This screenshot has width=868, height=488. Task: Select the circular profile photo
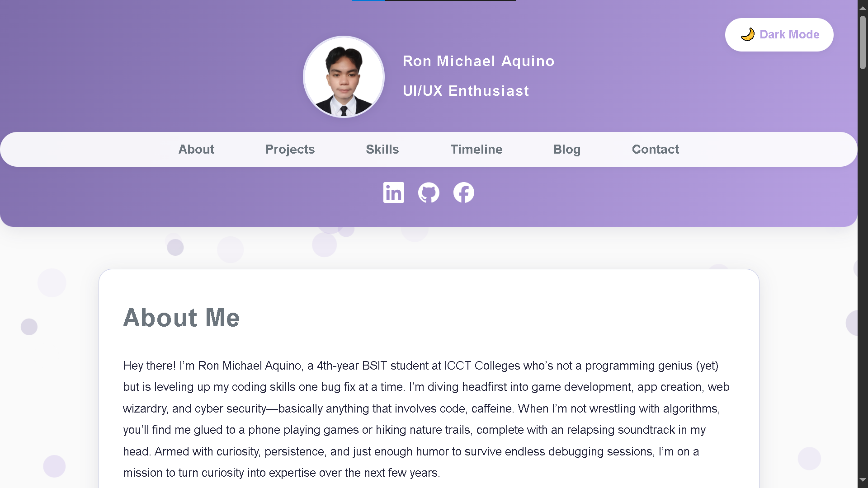click(x=344, y=77)
